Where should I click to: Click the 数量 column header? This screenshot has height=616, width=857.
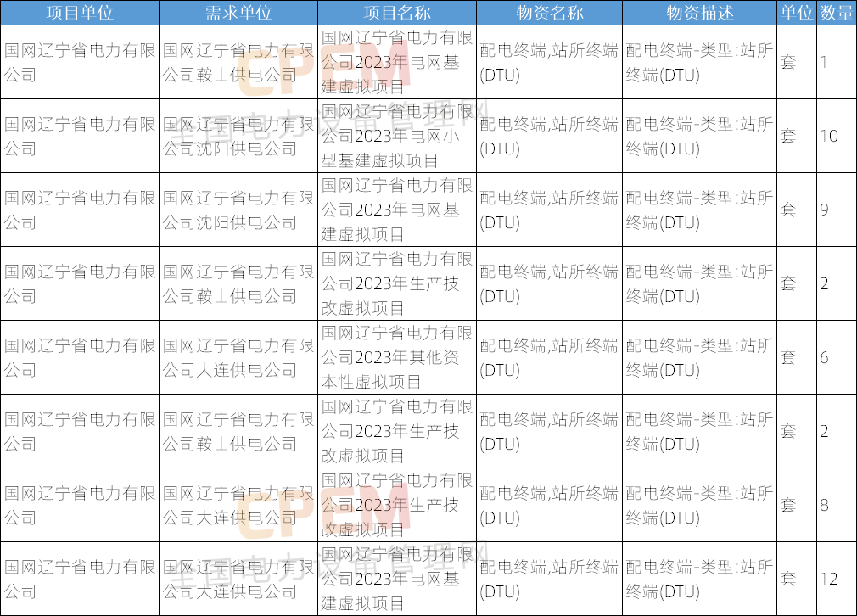coord(836,13)
